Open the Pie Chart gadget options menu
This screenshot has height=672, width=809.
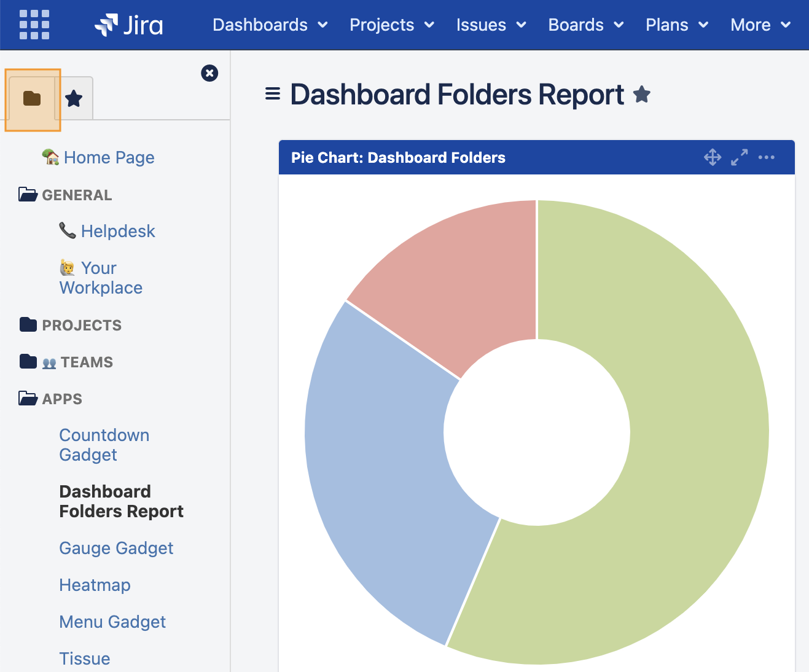[x=766, y=158]
